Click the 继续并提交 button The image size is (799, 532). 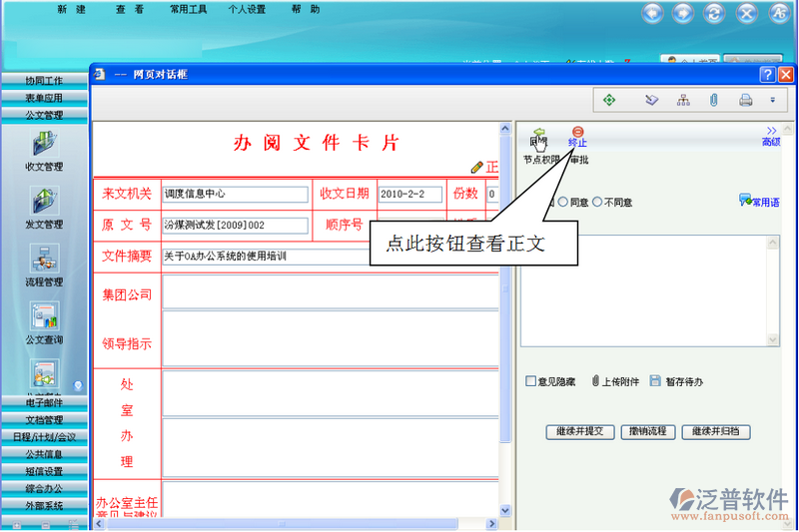click(x=579, y=432)
